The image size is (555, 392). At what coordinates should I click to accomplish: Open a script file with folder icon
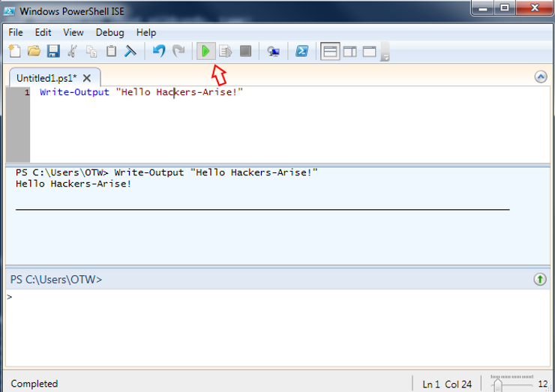(34, 51)
